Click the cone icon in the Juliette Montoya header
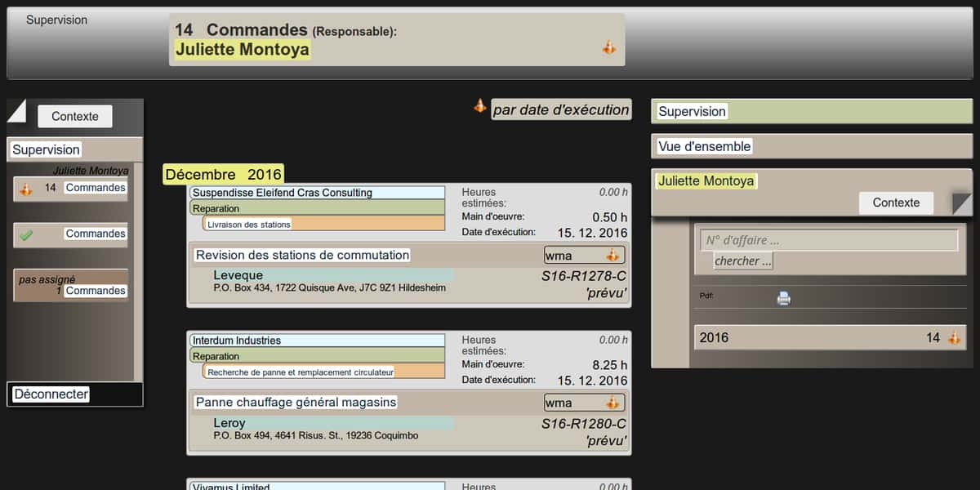Viewport: 980px width, 490px height. [608, 48]
